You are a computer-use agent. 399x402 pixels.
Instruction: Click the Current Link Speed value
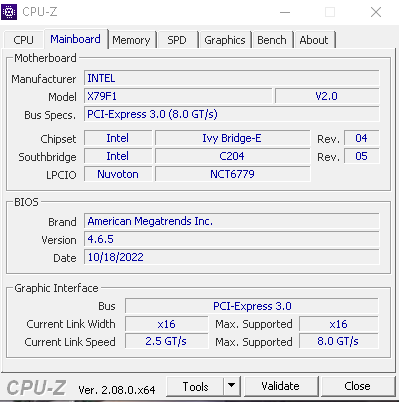click(166, 341)
